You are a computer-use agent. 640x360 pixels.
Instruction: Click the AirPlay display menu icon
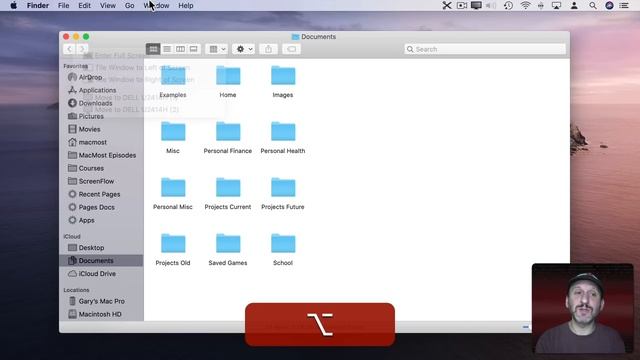(556, 6)
